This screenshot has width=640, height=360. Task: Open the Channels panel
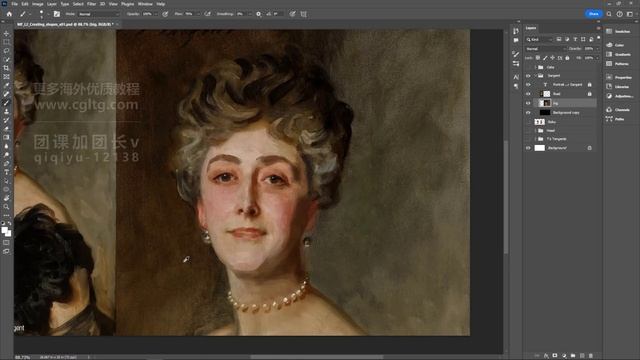[x=618, y=110]
